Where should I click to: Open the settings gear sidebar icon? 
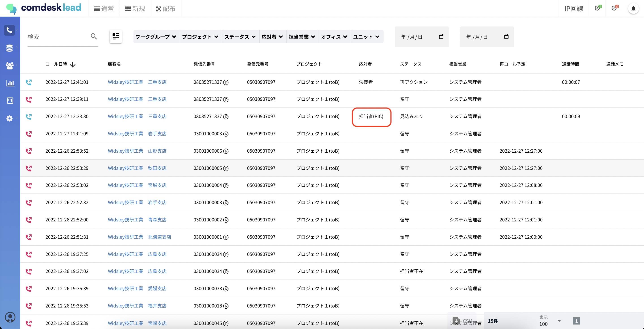point(9,118)
